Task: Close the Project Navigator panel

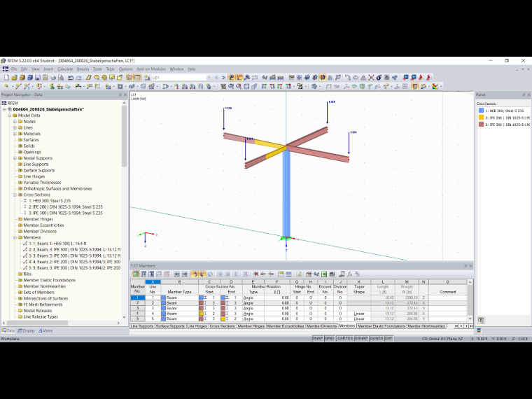Action: [x=125, y=94]
